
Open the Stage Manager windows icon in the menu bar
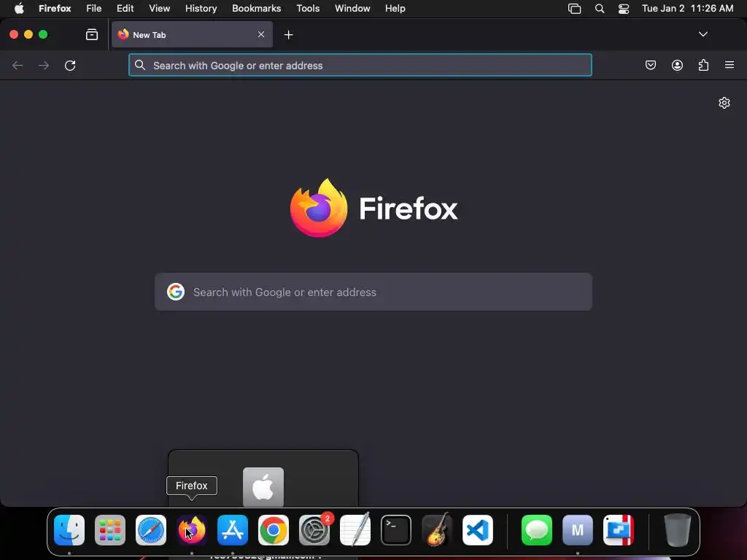point(575,9)
